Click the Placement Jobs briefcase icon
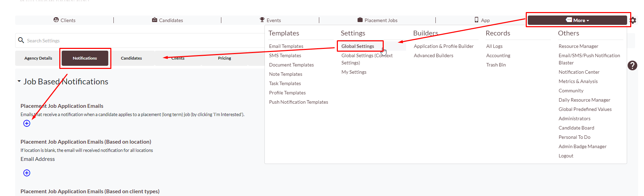 pyautogui.click(x=360, y=20)
